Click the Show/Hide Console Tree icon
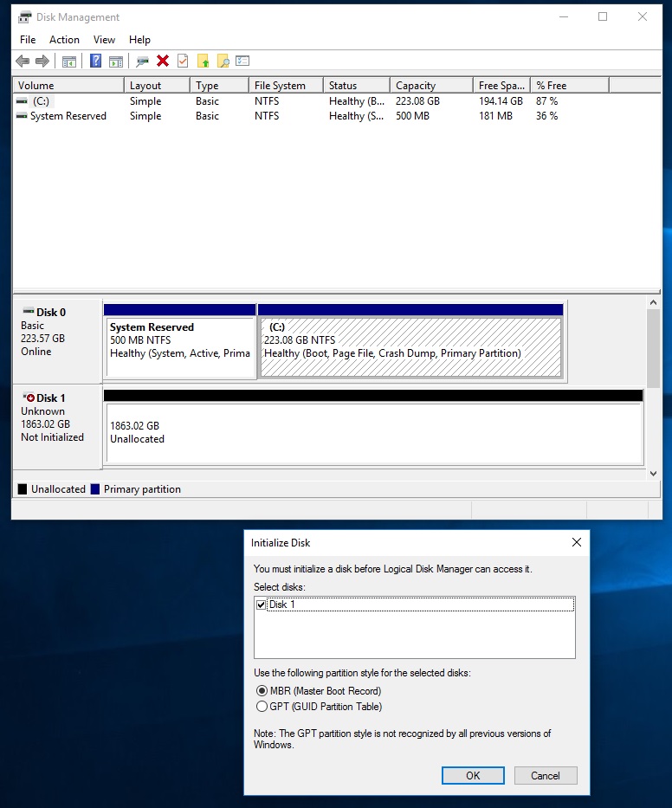 coord(69,61)
